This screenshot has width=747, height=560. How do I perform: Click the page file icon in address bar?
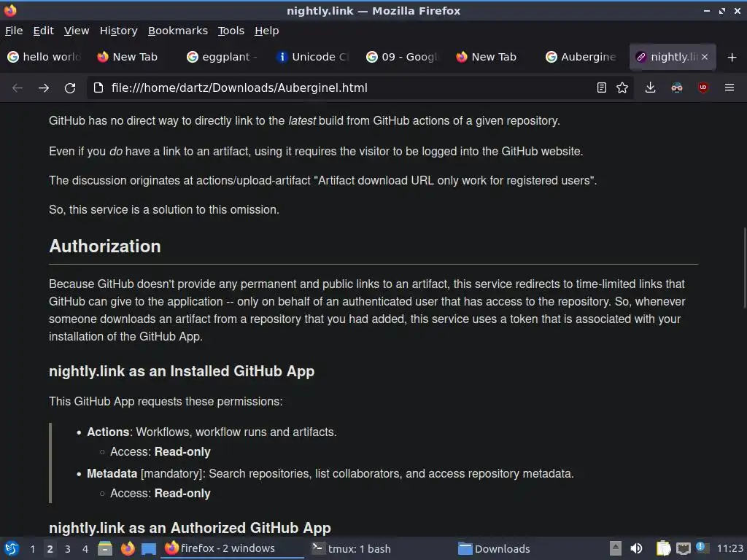98,87
